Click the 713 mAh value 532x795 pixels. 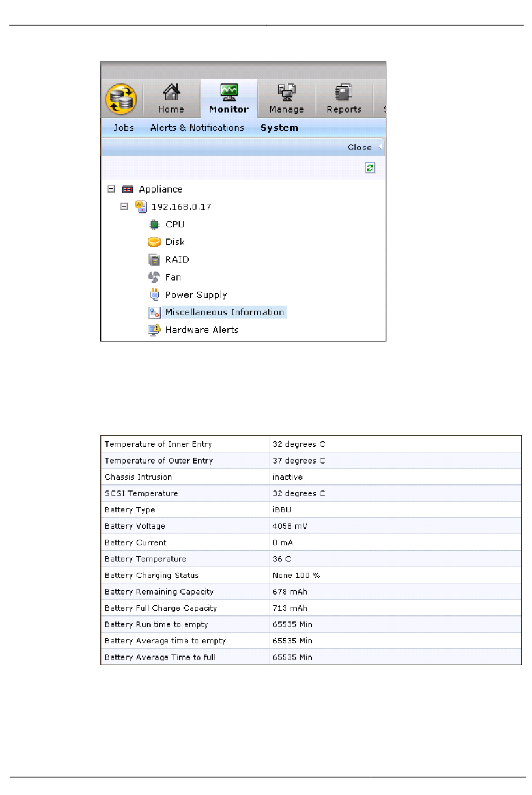[x=290, y=608]
